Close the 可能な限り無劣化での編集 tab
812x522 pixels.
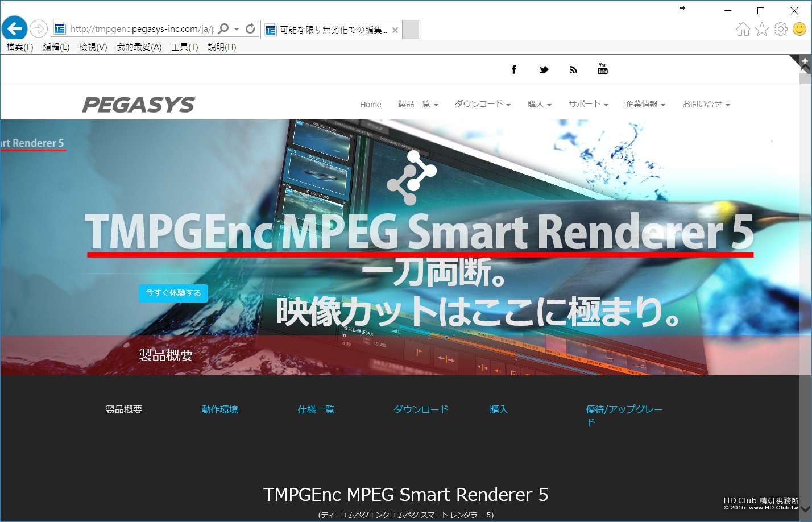point(395,30)
